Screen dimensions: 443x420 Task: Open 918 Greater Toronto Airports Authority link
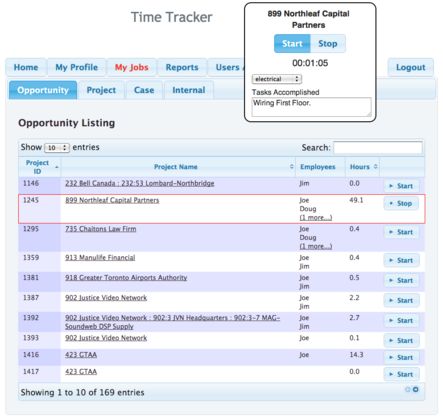point(126,278)
